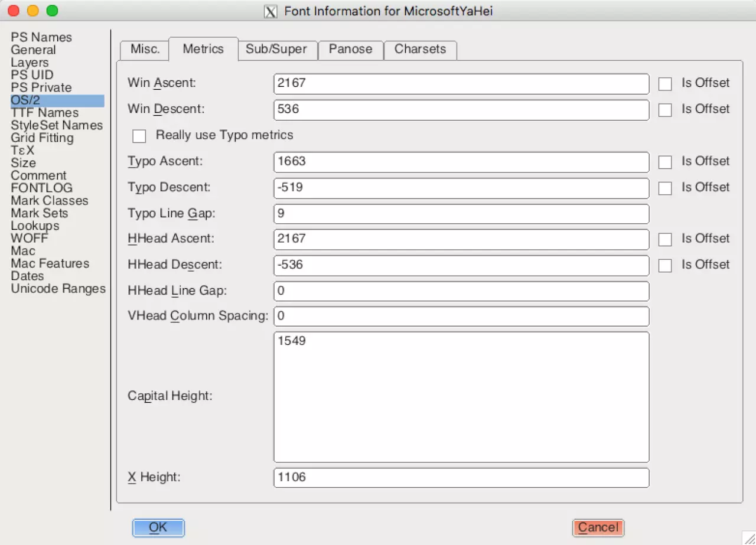The image size is (756, 545).
Task: Tick Is Offset for Typo Ascent
Action: click(665, 162)
